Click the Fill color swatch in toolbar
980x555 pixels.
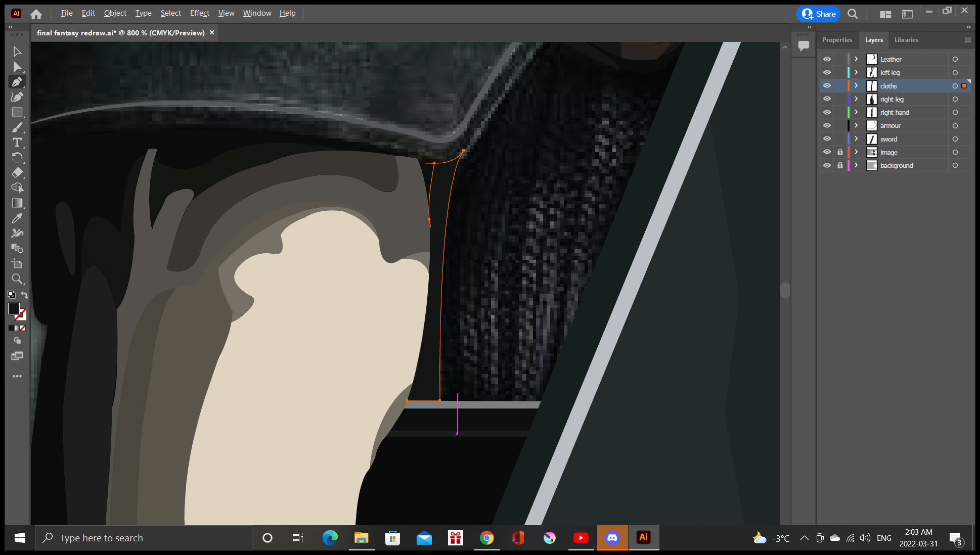[x=14, y=309]
